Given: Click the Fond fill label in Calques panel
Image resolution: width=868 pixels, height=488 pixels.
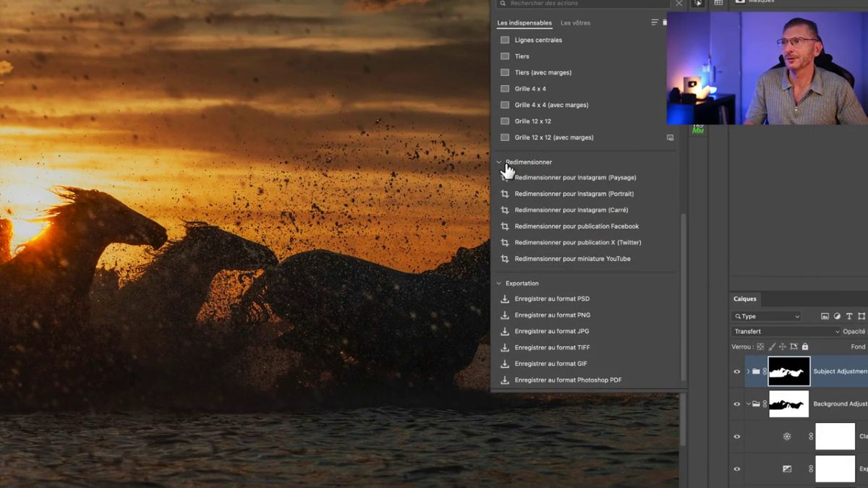Looking at the screenshot, I should 858,347.
